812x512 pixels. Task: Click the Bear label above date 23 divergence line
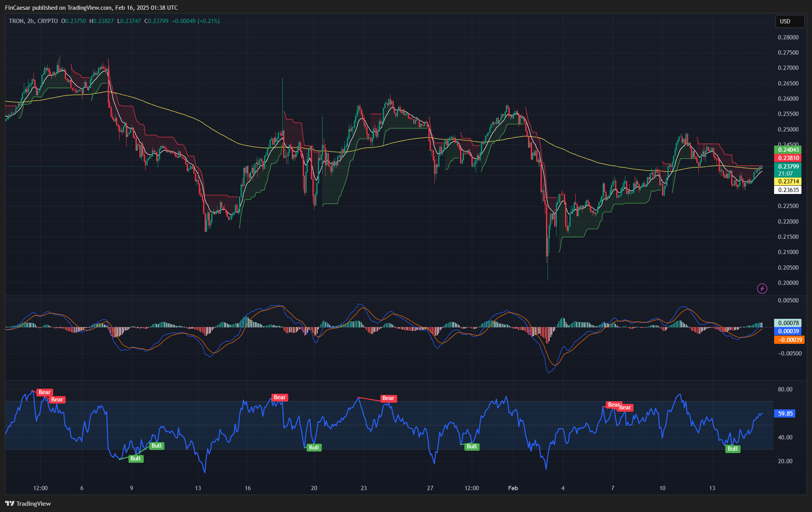[x=388, y=398]
